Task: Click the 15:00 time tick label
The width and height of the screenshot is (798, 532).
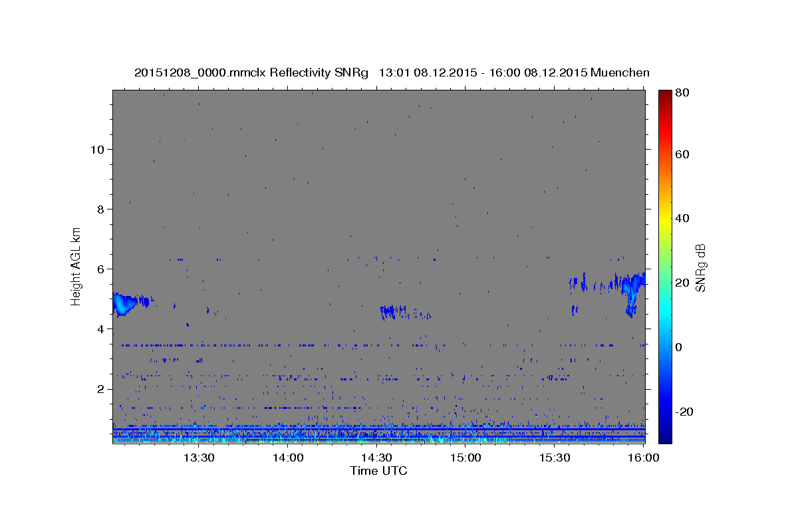Action: pyautogui.click(x=465, y=458)
